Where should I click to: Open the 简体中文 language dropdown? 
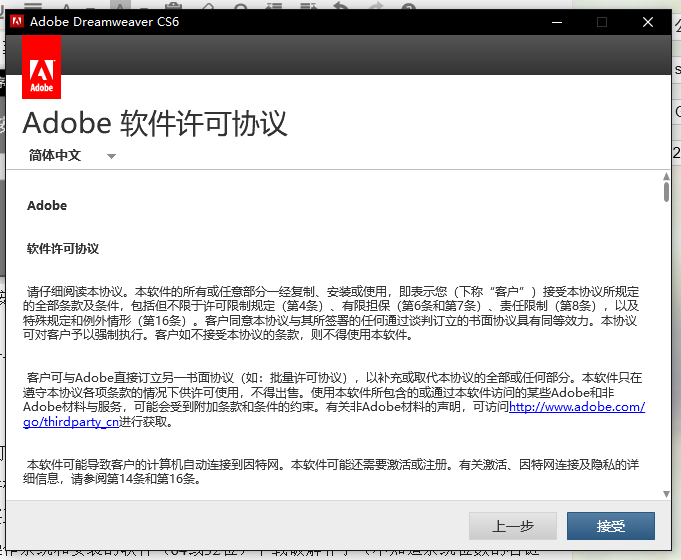(x=72, y=156)
